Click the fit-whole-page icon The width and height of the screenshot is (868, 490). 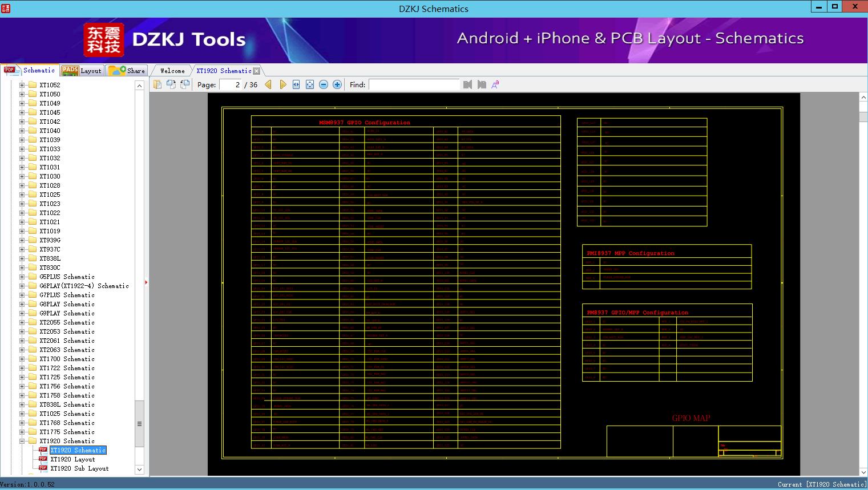[x=310, y=84]
